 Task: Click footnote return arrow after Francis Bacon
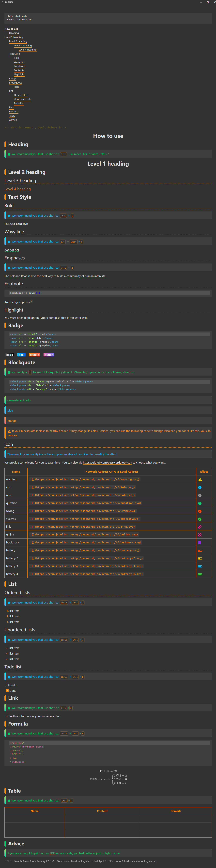pos(155,861)
